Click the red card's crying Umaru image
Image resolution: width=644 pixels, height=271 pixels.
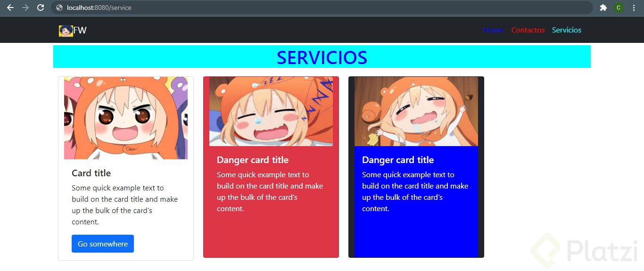coord(271,112)
